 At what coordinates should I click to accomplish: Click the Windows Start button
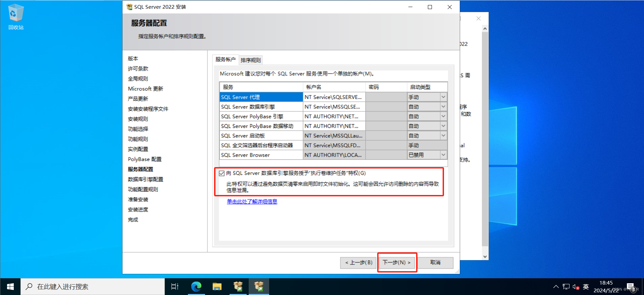click(10, 287)
